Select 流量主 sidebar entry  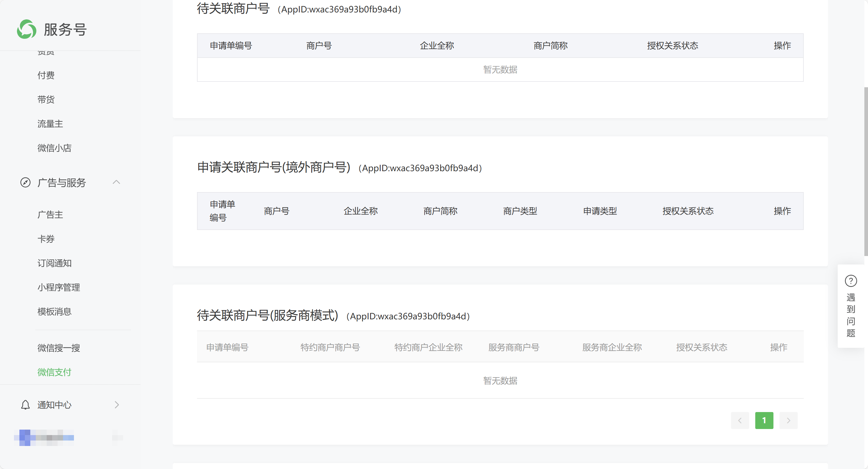(x=50, y=123)
